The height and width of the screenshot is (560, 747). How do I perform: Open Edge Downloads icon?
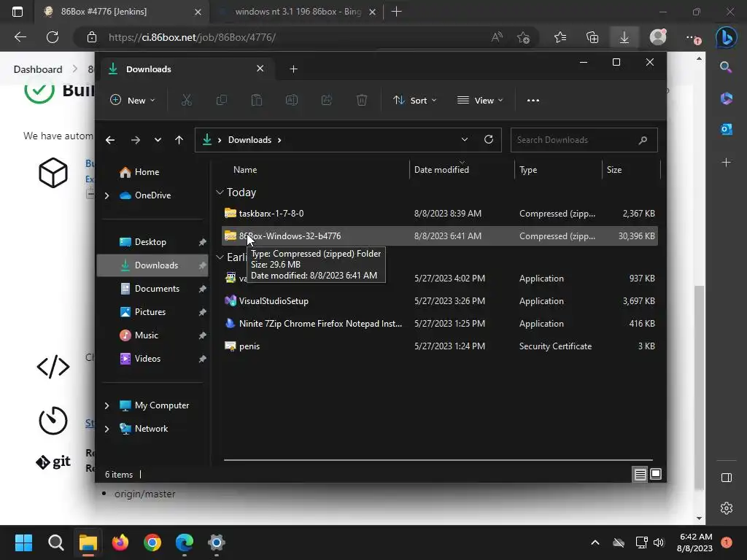(624, 37)
